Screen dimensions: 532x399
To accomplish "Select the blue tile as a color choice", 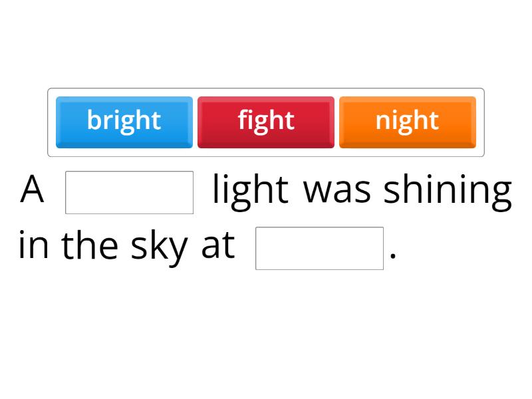I will point(124,121).
